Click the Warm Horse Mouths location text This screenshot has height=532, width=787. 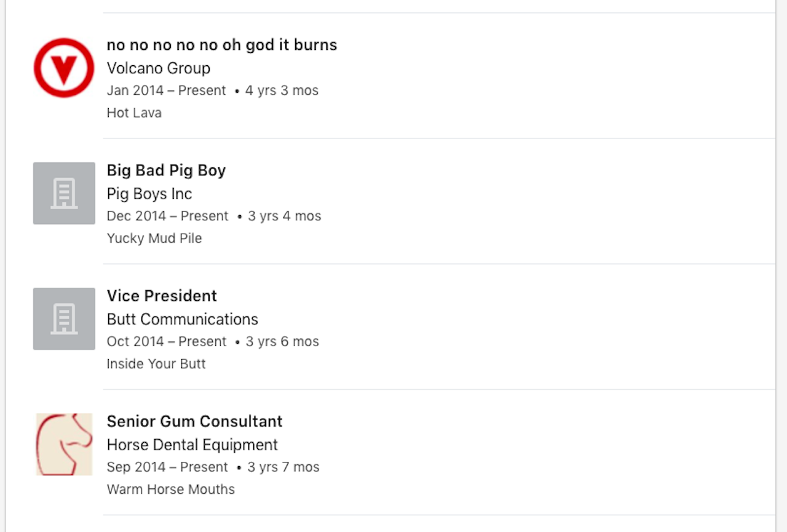(x=171, y=490)
